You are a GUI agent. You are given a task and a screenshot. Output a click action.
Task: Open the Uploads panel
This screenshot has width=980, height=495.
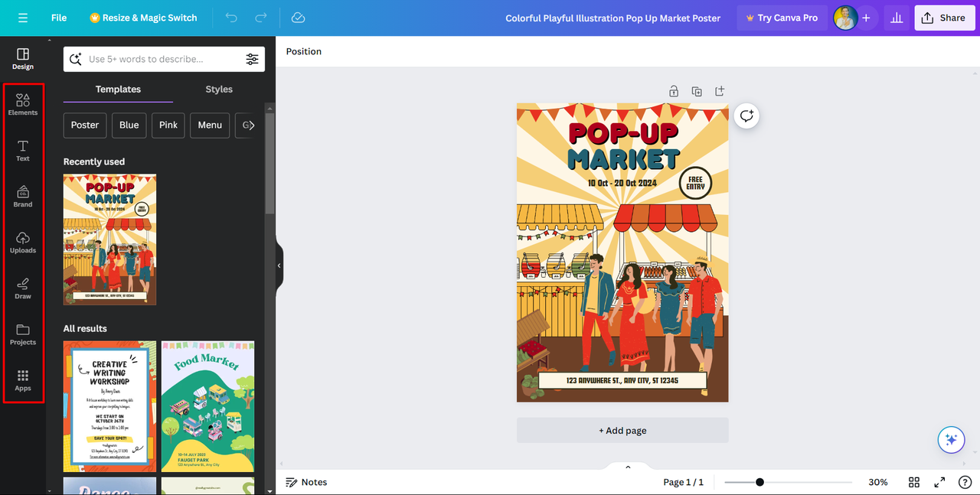tap(23, 243)
